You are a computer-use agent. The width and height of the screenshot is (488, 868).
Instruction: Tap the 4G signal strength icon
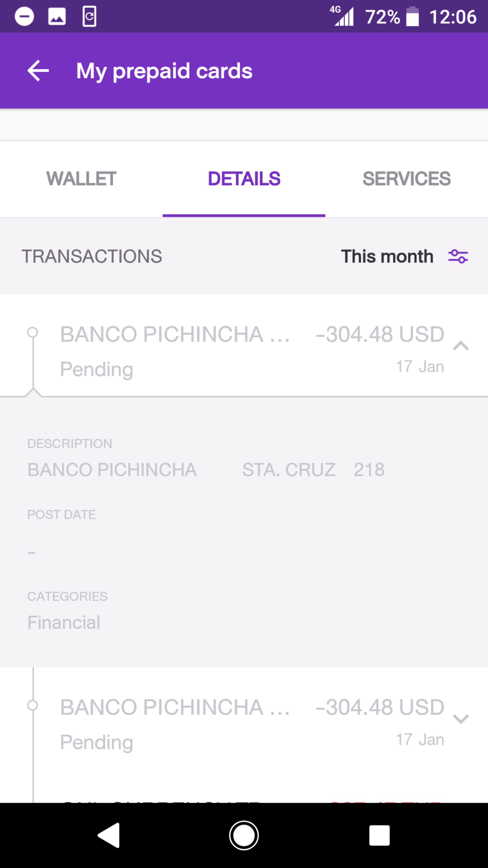click(x=342, y=16)
